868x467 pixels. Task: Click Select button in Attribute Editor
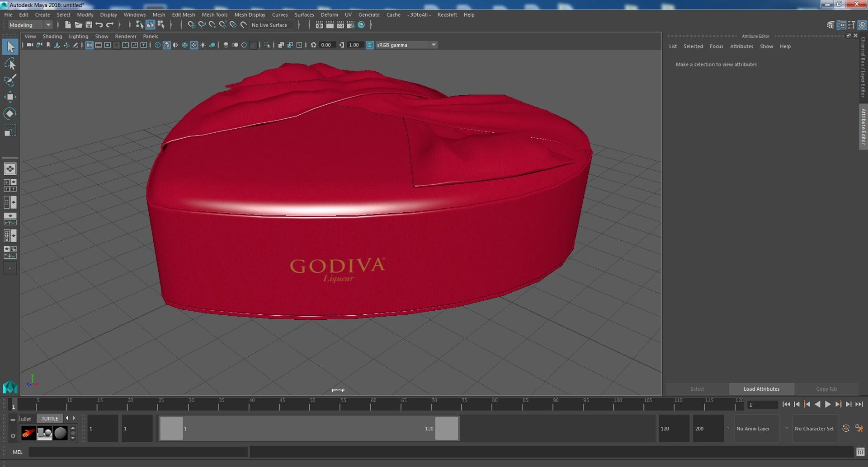pyautogui.click(x=697, y=389)
